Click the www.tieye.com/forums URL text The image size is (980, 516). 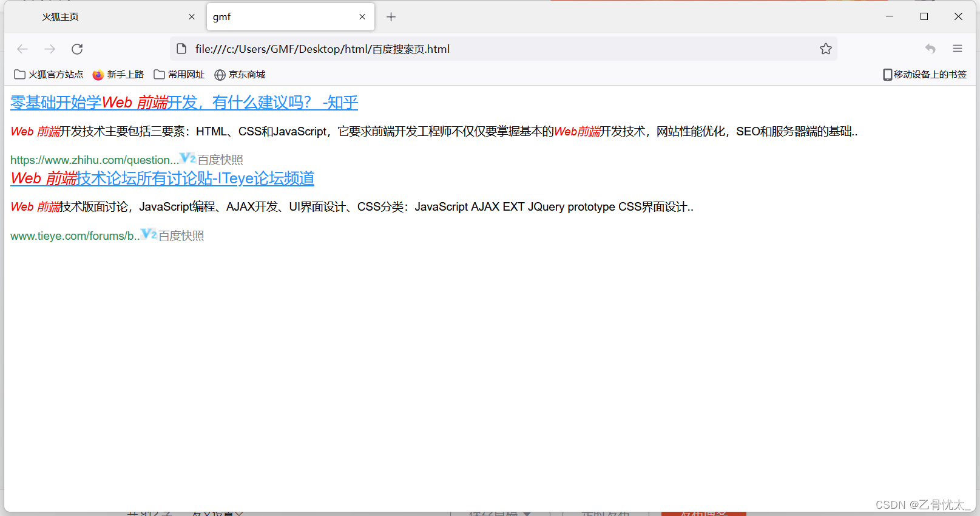point(75,236)
